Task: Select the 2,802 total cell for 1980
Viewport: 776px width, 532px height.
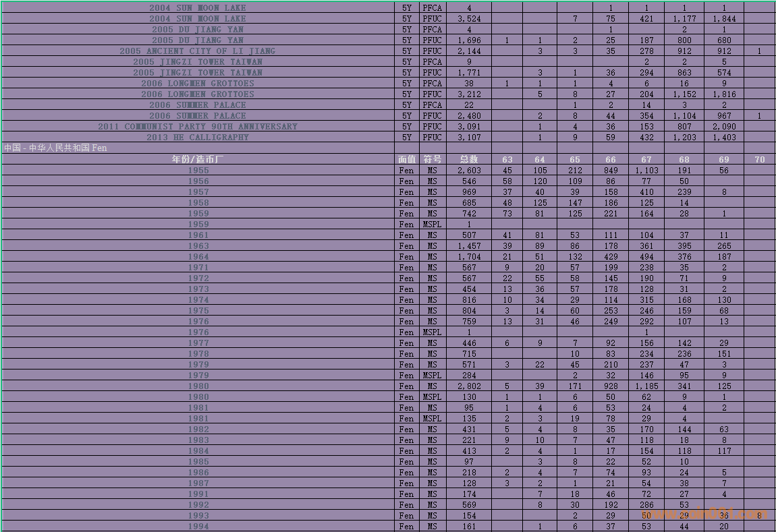Action: [469, 386]
